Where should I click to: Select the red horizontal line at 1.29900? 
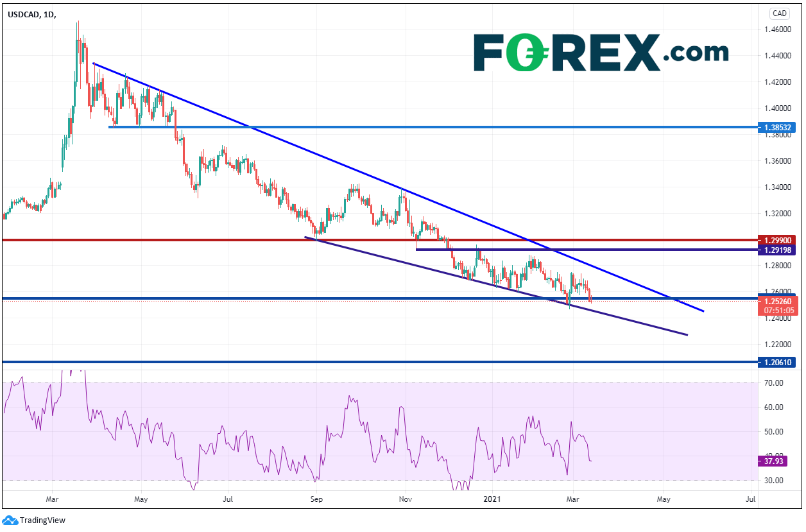(193, 240)
